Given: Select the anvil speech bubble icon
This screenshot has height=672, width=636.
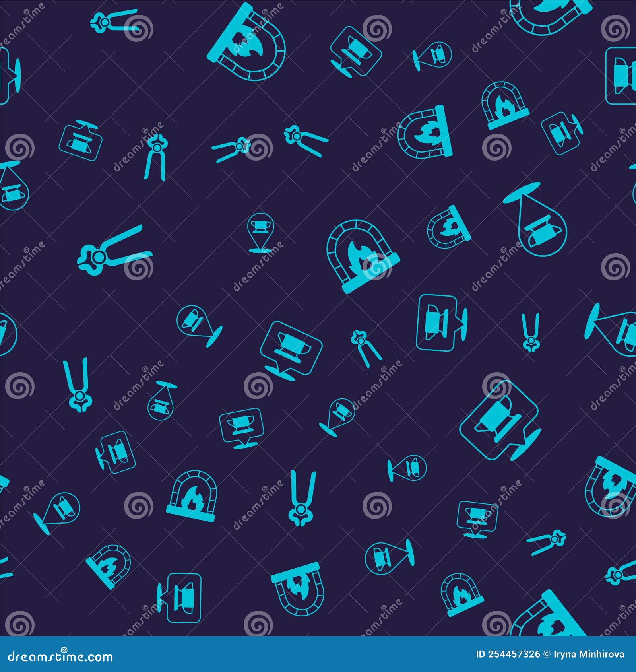Looking at the screenshot, I should pyautogui.click(x=290, y=350).
